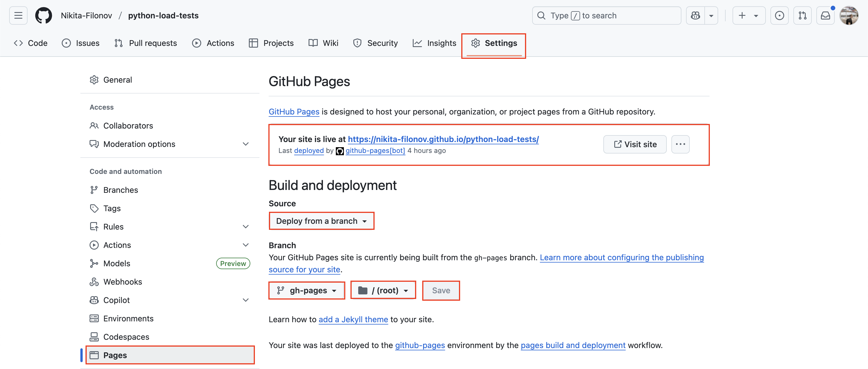Open Collaborators settings
The height and width of the screenshot is (369, 868).
[170, 126]
